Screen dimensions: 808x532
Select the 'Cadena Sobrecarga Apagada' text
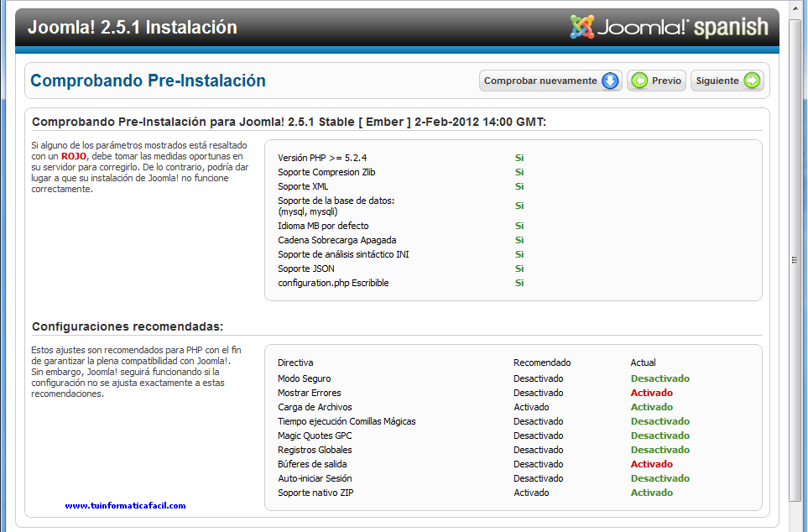[337, 240]
